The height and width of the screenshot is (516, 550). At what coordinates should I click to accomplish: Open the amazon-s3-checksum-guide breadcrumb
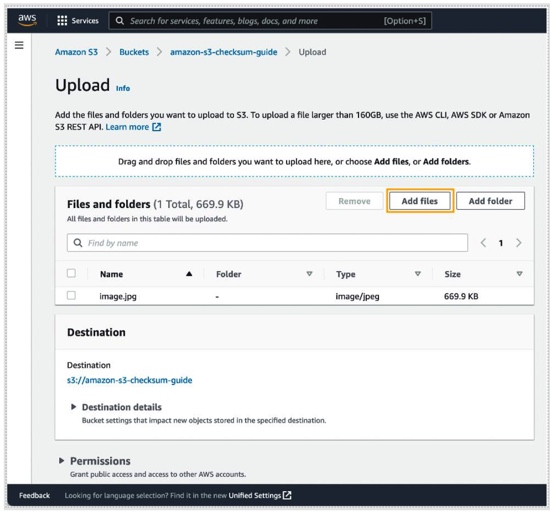(223, 52)
